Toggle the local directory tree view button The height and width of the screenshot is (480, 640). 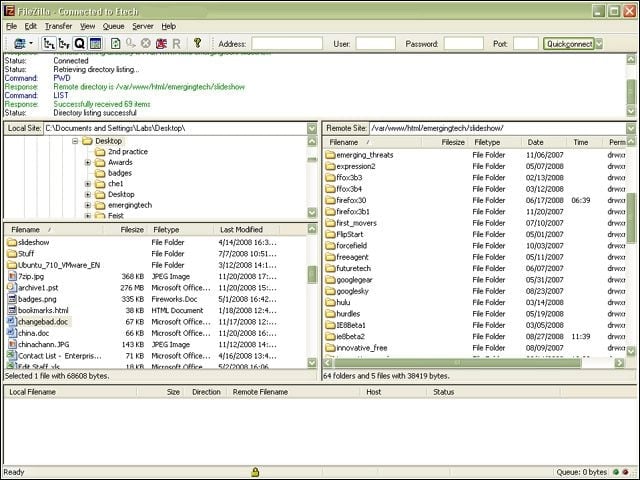[x=49, y=43]
